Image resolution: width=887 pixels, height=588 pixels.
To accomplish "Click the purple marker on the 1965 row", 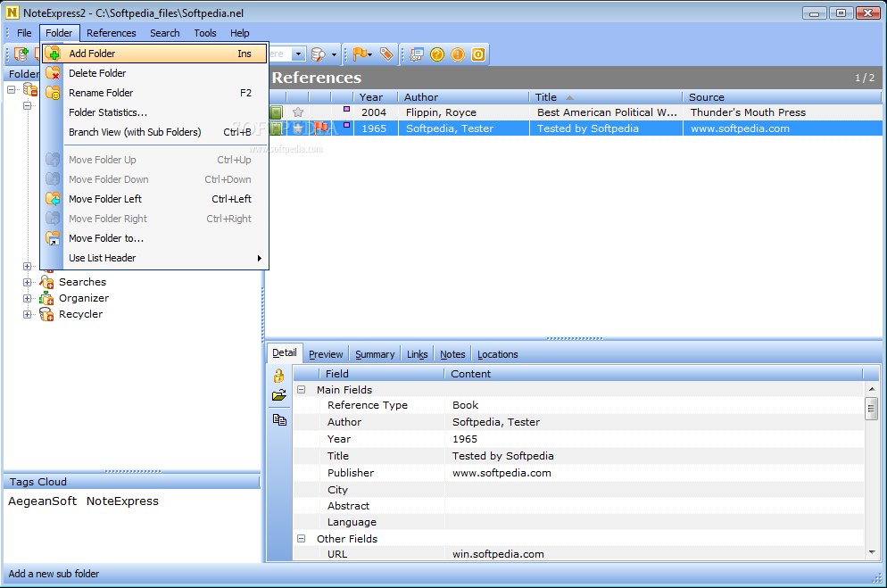I will 347,125.
